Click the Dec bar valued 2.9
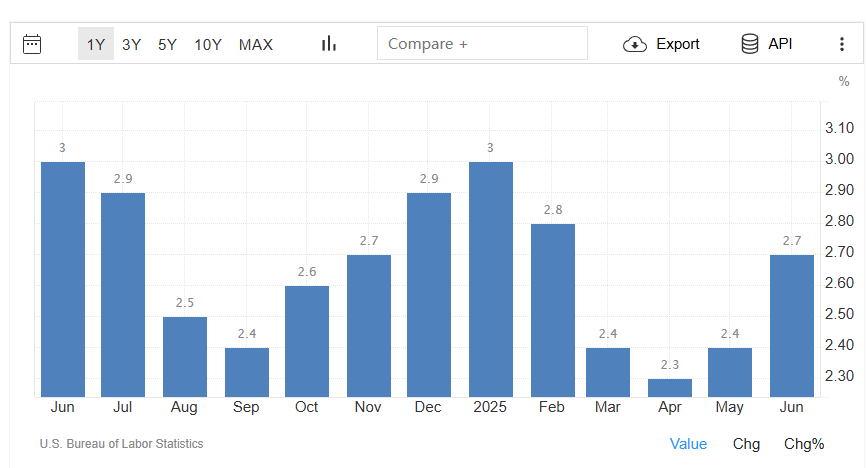Viewport: 866px width, 468px height. click(429, 295)
